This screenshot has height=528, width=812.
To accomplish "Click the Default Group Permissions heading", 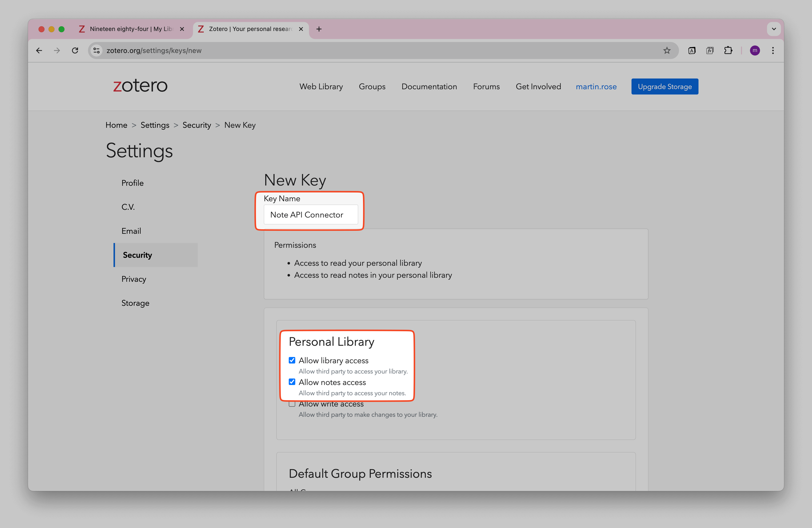I will (x=360, y=474).
